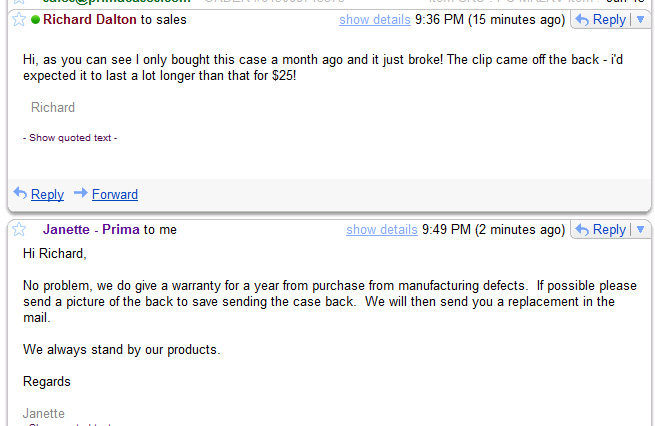
Task: Star the Janette - Prima message
Action: (18, 230)
